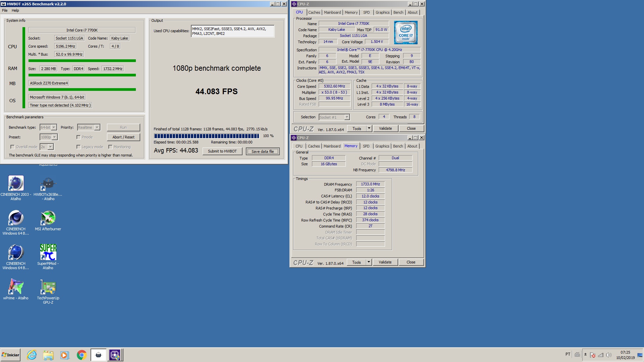The width and height of the screenshot is (644, 362).
Task: Click NB Frequency 4798.8 MHz value
Action: click(x=395, y=170)
